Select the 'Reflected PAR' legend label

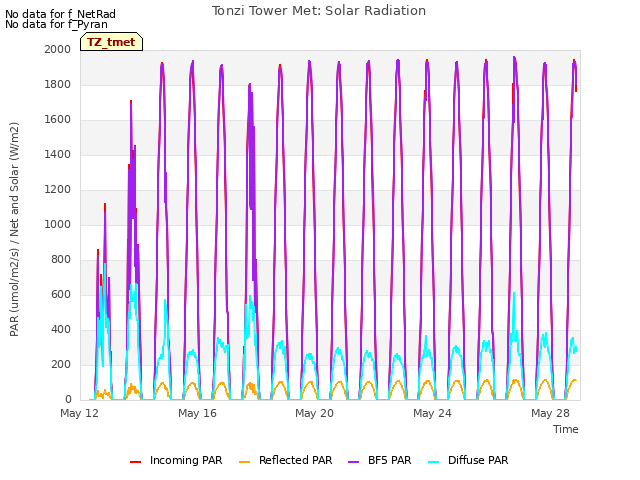coord(296,460)
